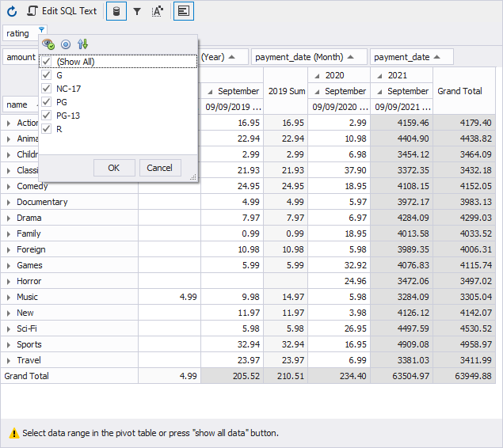Uncheck the NC-17 rating checkbox
The width and height of the screenshot is (503, 448).
47,89
